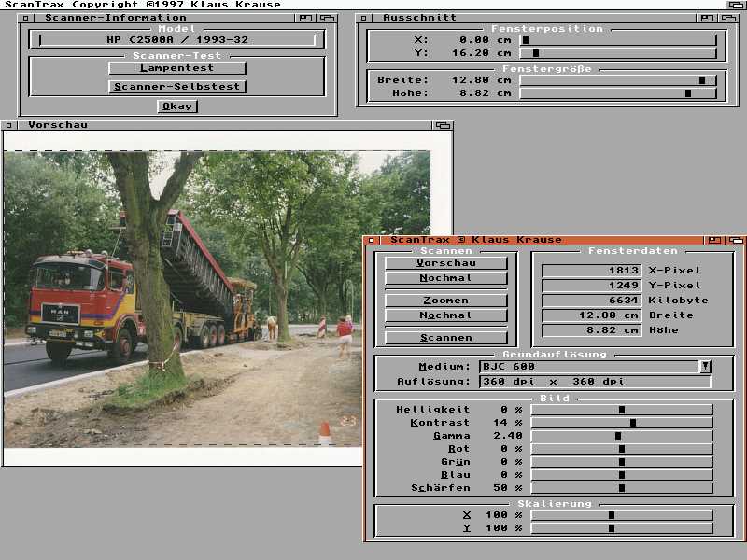Click the ScanTrax Copyright screen title bar
The height and width of the screenshot is (560, 747).
pos(364,5)
